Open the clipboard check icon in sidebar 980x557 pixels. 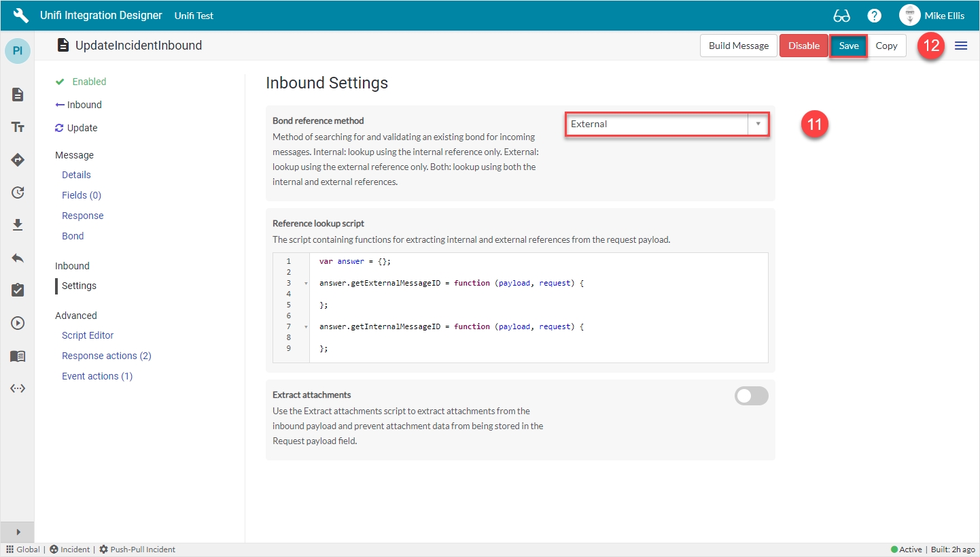(x=18, y=290)
